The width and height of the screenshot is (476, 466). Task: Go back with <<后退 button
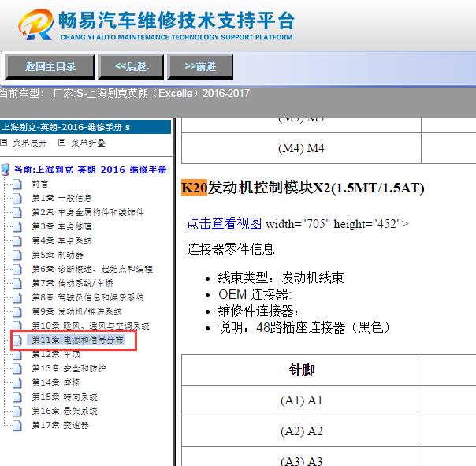pyautogui.click(x=131, y=66)
